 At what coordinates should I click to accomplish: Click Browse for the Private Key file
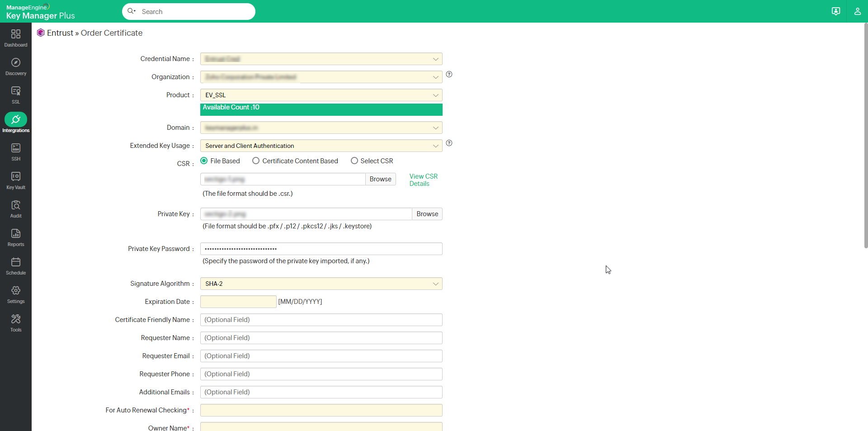[427, 214]
